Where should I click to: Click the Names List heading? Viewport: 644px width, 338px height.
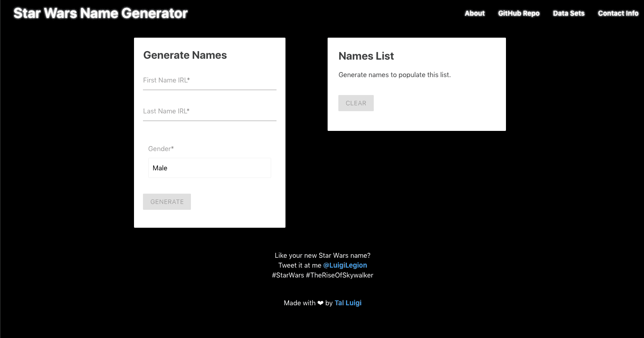point(366,56)
